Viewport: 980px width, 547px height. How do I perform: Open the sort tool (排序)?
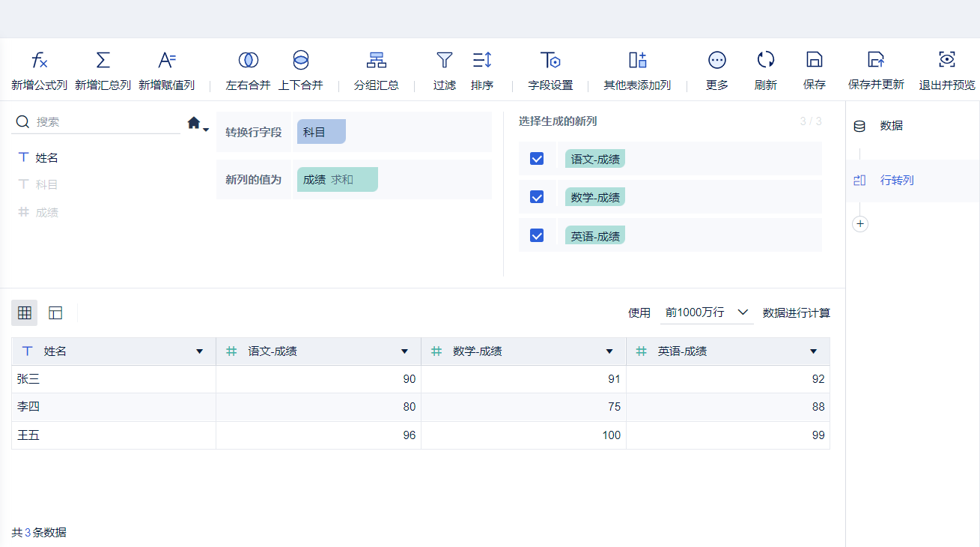(482, 71)
